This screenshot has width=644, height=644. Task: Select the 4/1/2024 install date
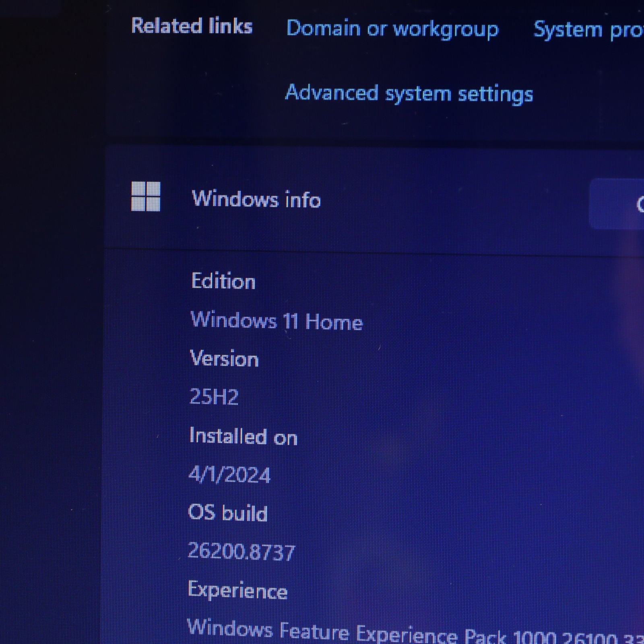(x=229, y=475)
